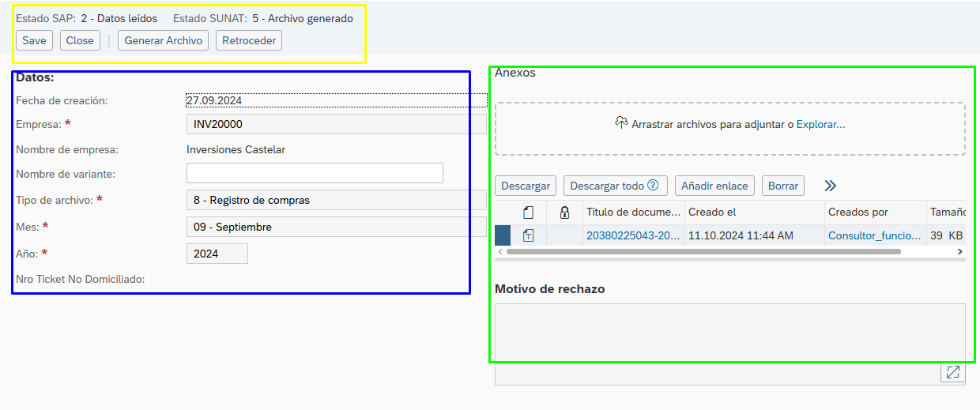The image size is (980, 410).
Task: Open the Mes dropdown field
Action: pyautogui.click(x=336, y=227)
